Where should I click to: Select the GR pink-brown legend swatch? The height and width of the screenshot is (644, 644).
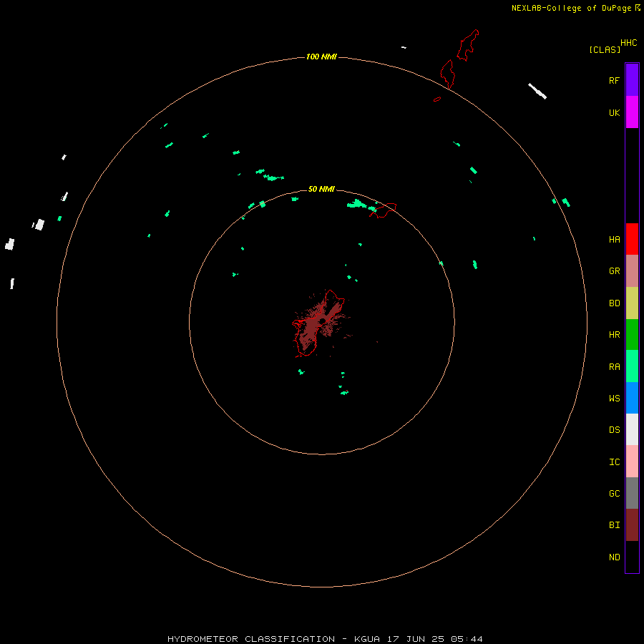coord(632,271)
